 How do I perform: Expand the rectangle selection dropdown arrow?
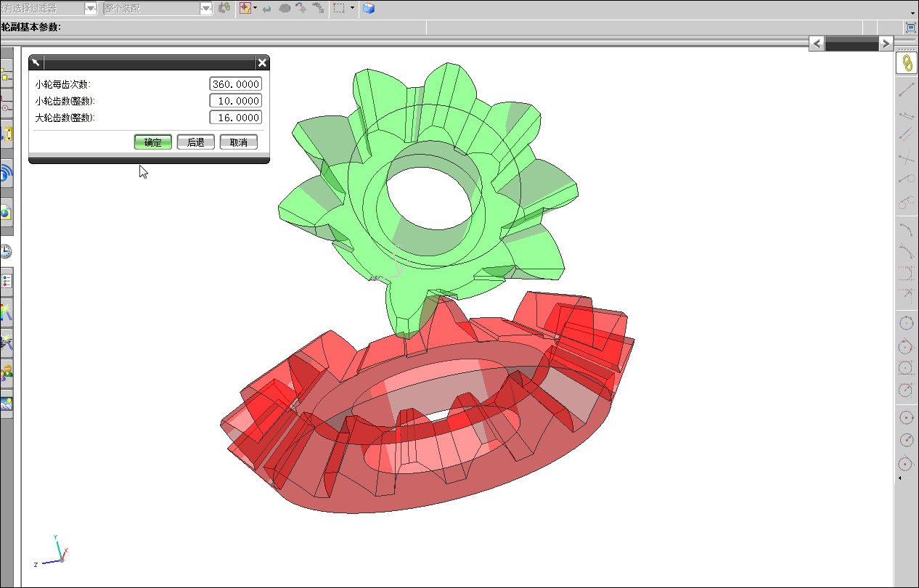coord(352,8)
